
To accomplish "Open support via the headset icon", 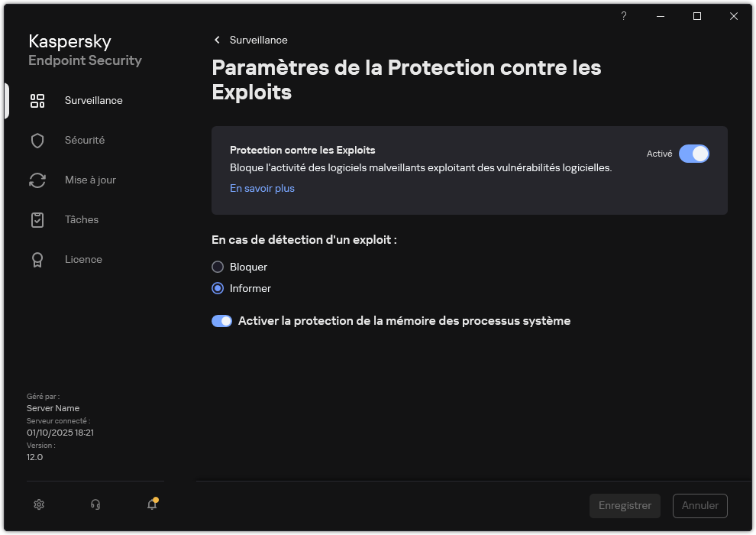I will click(x=95, y=504).
